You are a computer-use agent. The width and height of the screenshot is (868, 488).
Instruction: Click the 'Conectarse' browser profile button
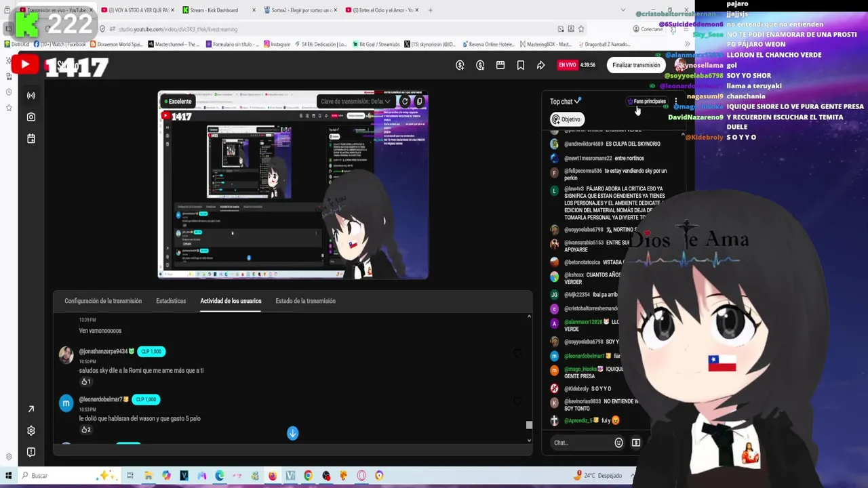coord(648,29)
